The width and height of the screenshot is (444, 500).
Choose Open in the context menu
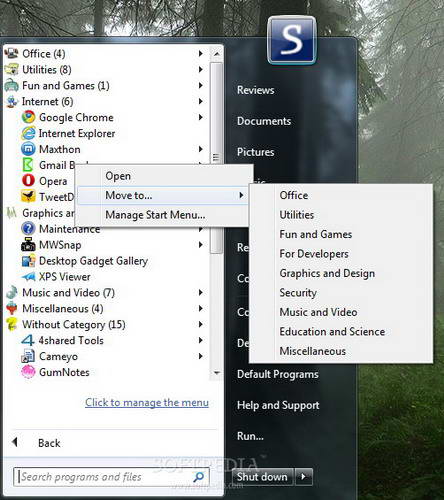click(163, 176)
